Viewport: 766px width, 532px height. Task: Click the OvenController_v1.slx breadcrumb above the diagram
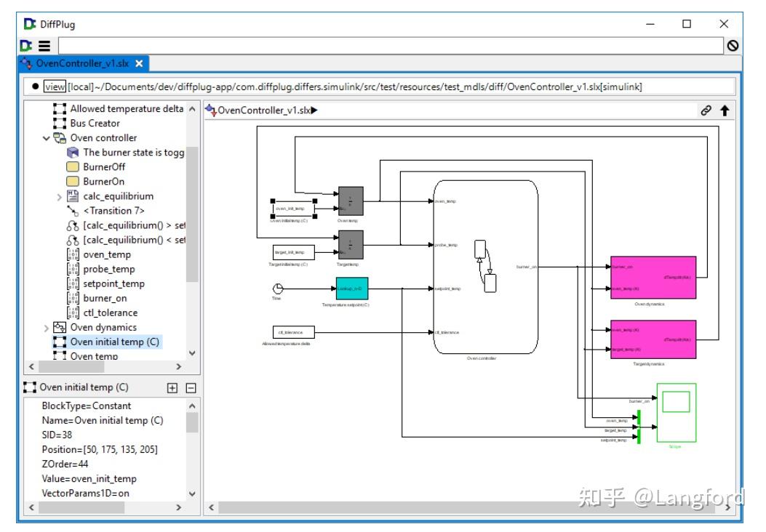coord(264,110)
